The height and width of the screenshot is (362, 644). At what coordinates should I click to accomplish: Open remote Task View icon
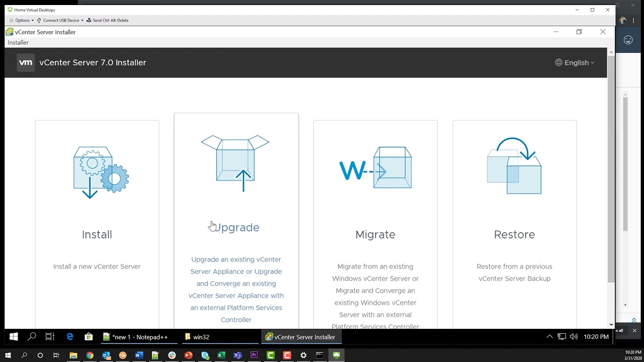[50, 337]
